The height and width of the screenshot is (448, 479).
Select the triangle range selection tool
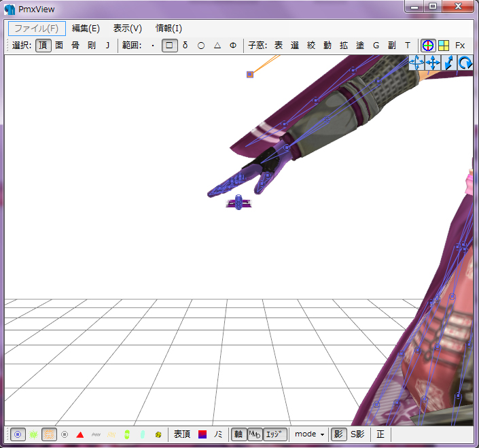pyautogui.click(x=217, y=46)
